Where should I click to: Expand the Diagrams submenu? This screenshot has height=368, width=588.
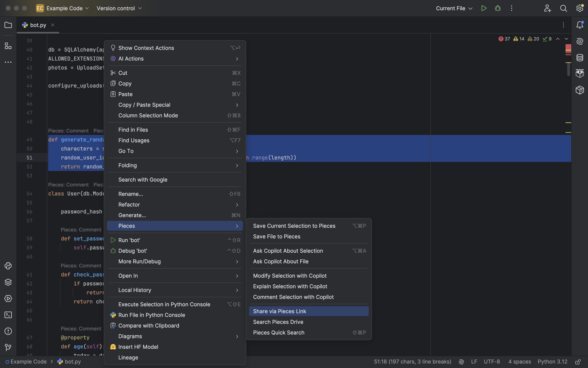(175, 336)
